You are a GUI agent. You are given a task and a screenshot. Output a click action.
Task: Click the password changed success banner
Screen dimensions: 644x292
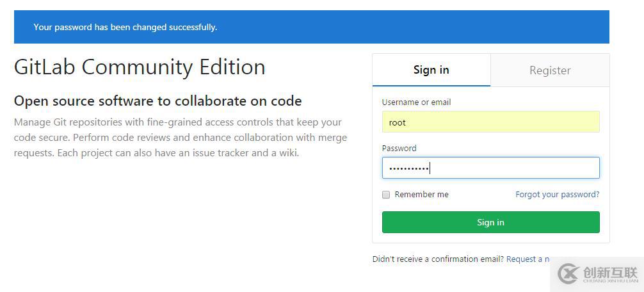click(x=311, y=27)
